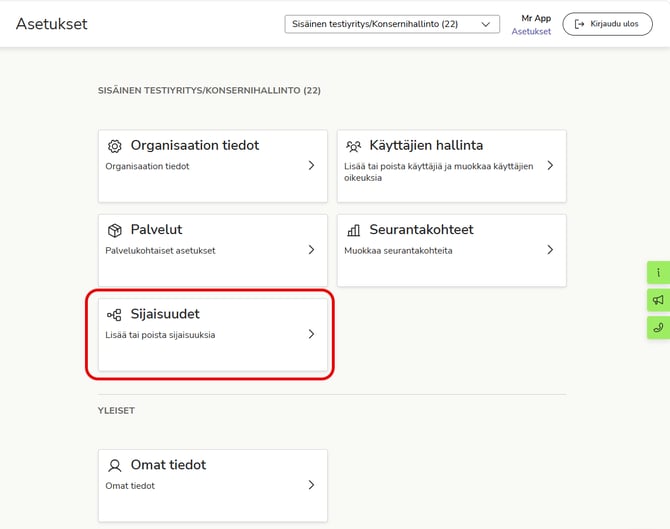Click the dropdown arrow of the organization selector
This screenshot has height=529, width=670.
pyautogui.click(x=485, y=24)
